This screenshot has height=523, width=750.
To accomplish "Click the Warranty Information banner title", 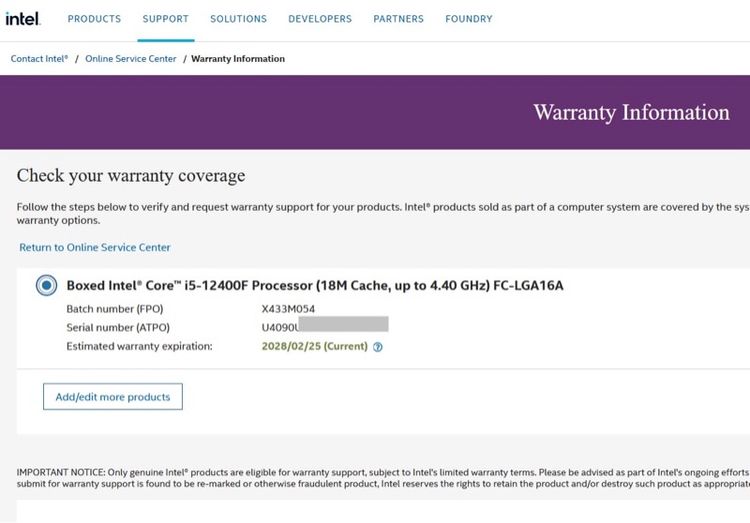I will tap(631, 112).
